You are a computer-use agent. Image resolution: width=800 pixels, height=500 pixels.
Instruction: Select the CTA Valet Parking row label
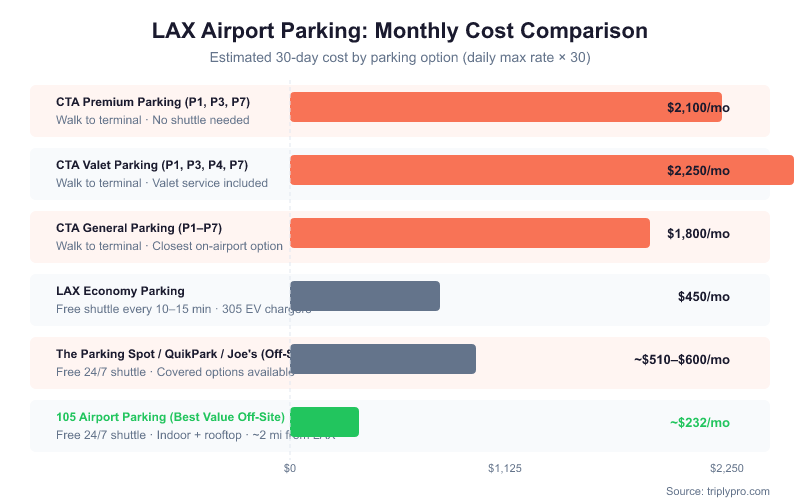coord(152,165)
